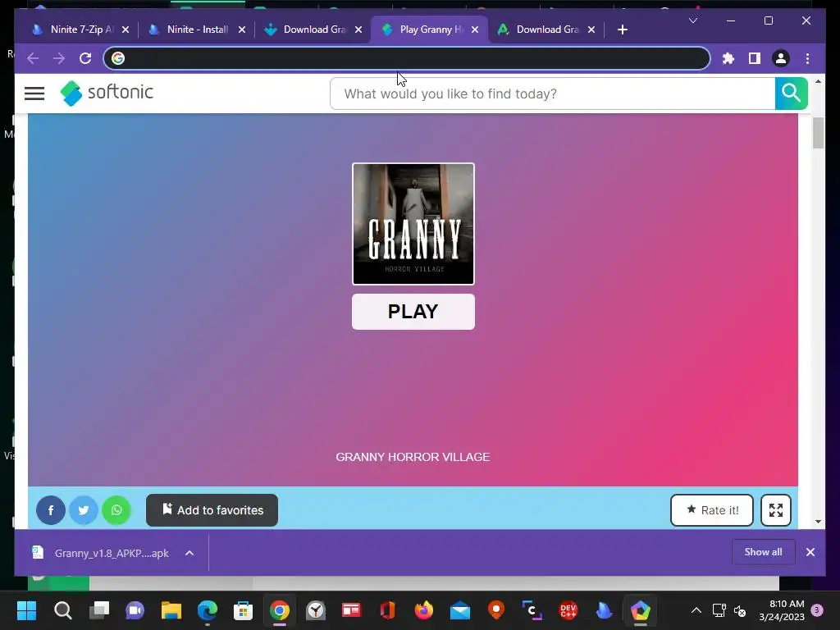Screen dimensions: 840x630
Task: Expand options for the Granny apk download
Action: coord(189,553)
